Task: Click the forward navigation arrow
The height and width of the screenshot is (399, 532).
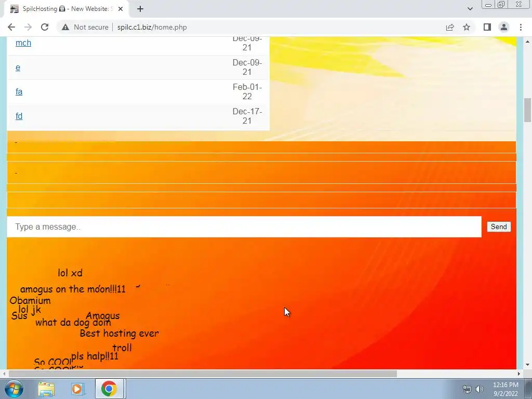Action: pyautogui.click(x=28, y=27)
